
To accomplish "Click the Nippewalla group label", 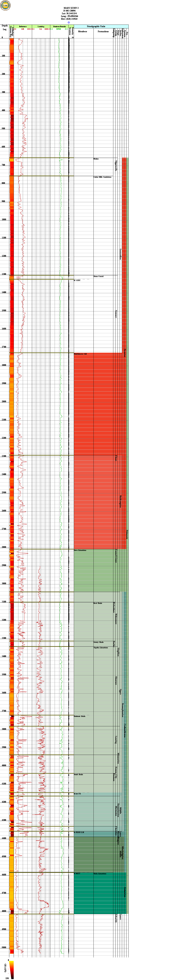I will (116, 165).
